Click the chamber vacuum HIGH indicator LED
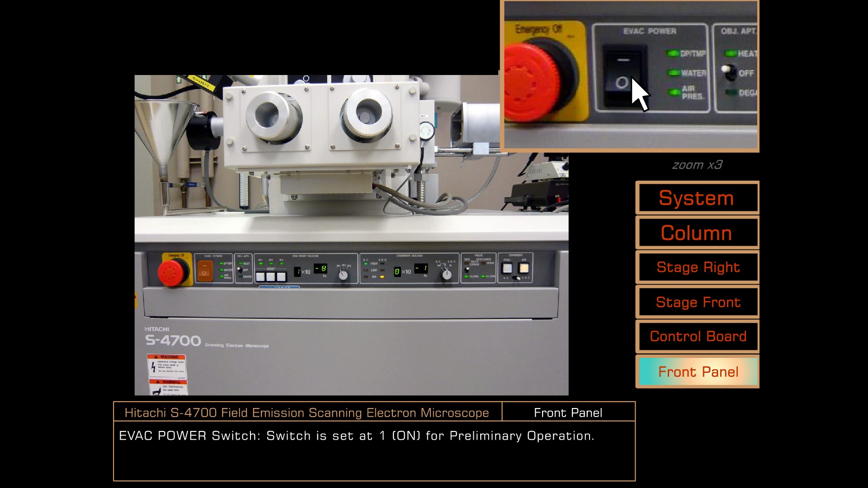This screenshot has height=488, width=868. (x=365, y=263)
